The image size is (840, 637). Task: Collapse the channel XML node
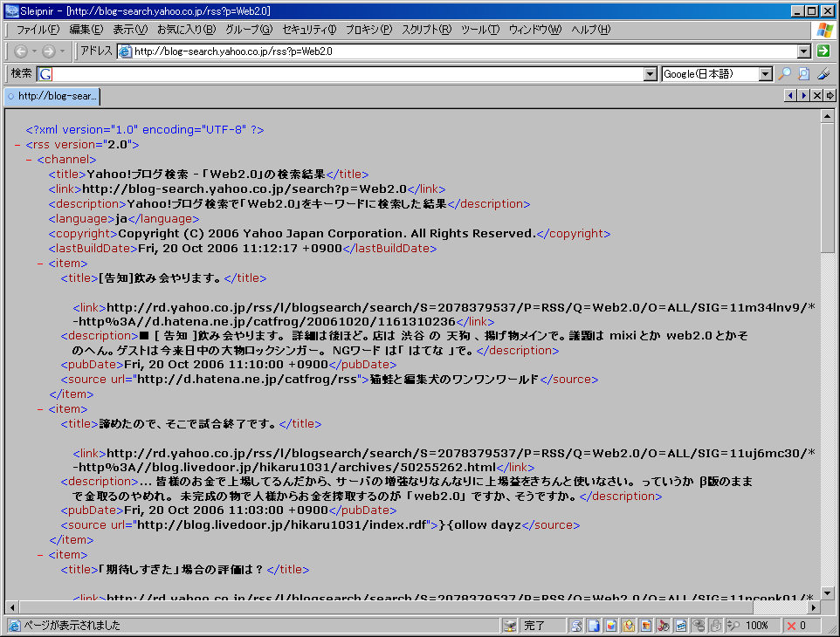29,160
